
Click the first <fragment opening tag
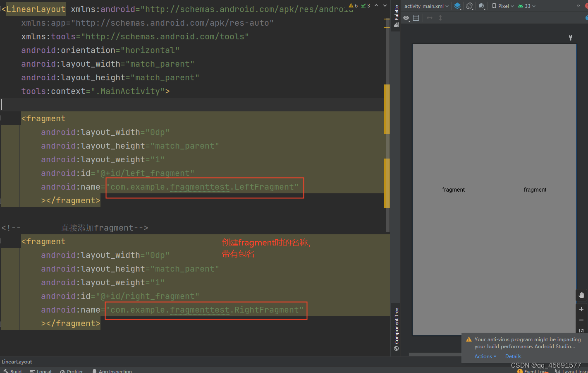pos(43,119)
